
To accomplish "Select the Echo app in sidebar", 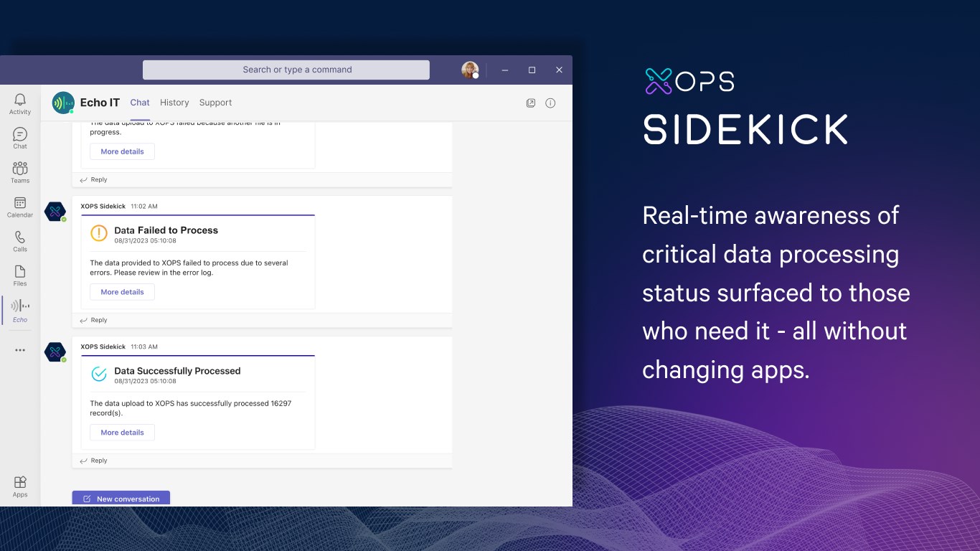I will tap(20, 310).
